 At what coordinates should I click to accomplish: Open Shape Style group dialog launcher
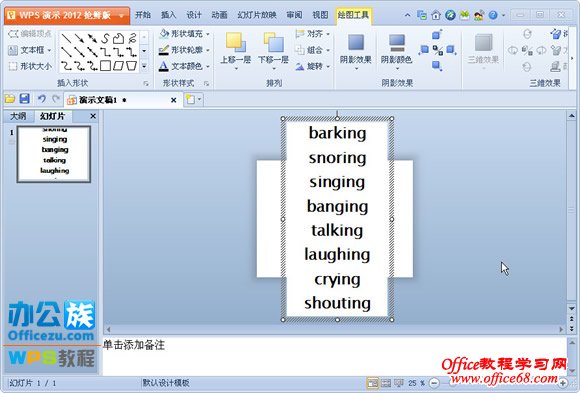206,84
